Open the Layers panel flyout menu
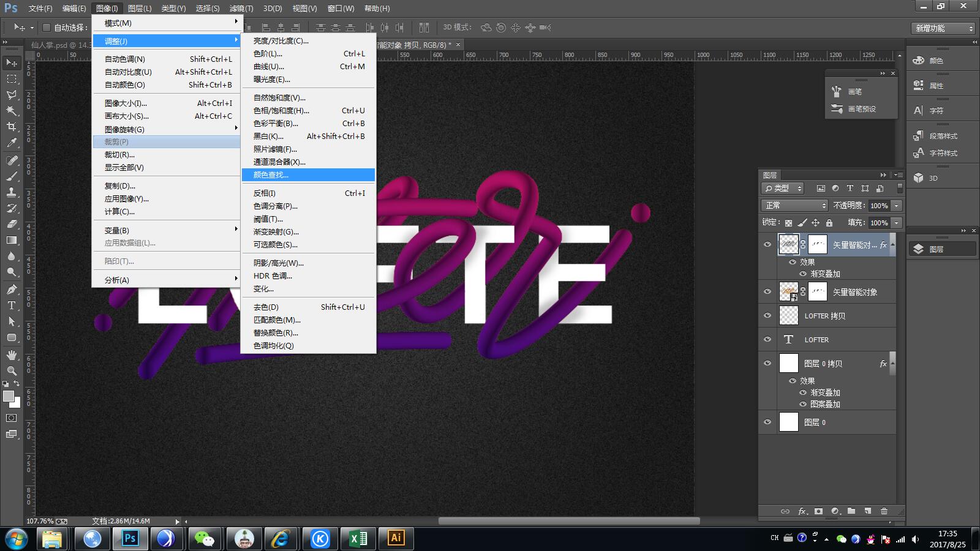Screen dimensions: 980x551 pyautogui.click(x=898, y=175)
